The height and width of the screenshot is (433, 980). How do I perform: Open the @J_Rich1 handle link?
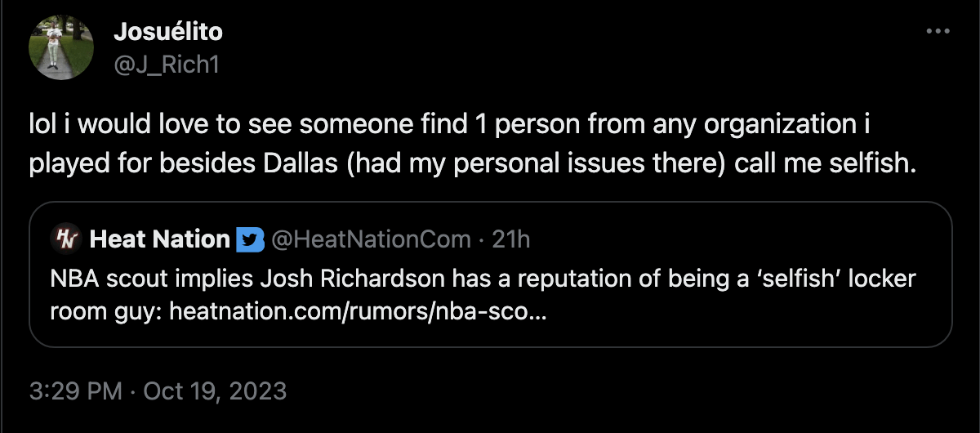click(x=166, y=64)
